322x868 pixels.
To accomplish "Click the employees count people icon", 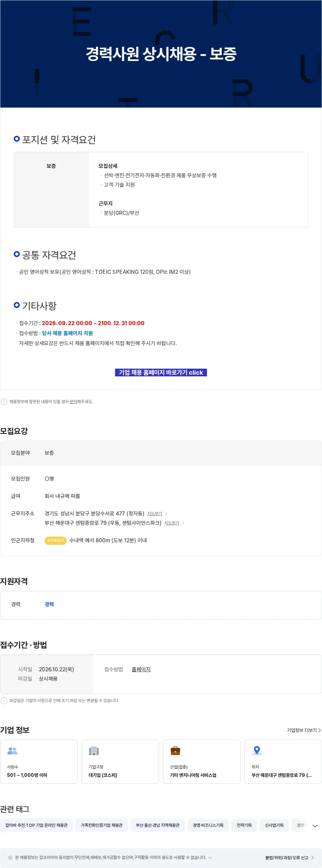I will pyautogui.click(x=12, y=750).
